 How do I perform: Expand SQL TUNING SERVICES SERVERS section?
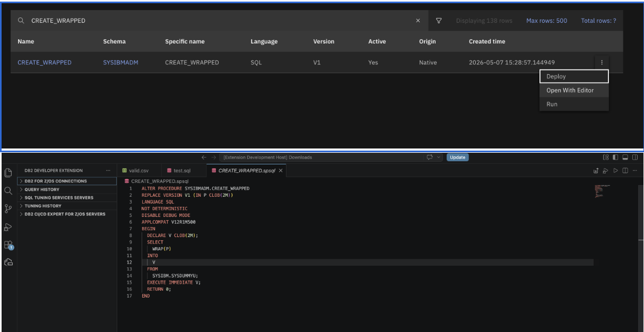click(67, 198)
